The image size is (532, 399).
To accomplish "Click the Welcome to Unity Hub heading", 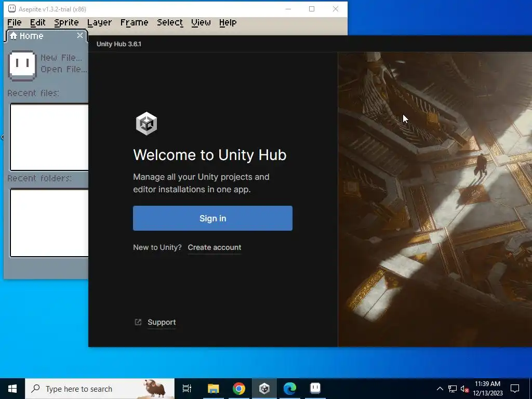I will coord(210,155).
